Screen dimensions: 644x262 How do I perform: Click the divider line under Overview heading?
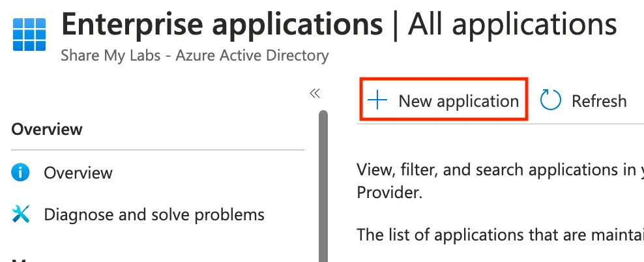coord(158,150)
